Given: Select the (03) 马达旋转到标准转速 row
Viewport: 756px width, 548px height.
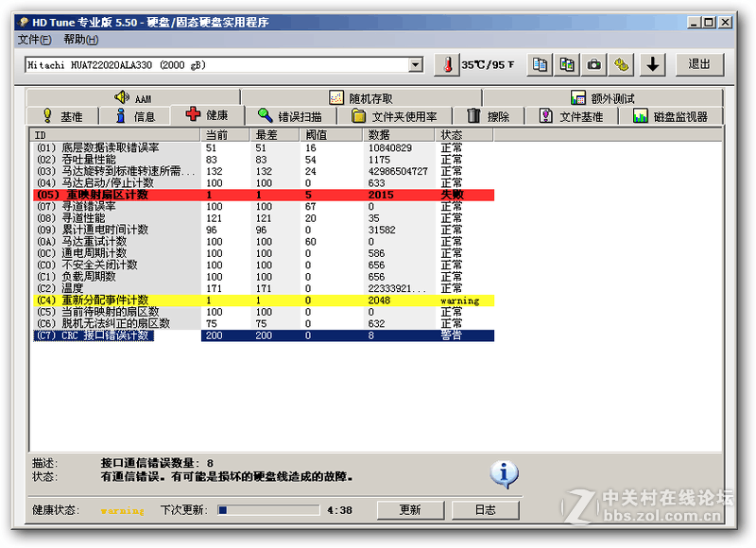Looking at the screenshot, I should pyautogui.click(x=264, y=171).
